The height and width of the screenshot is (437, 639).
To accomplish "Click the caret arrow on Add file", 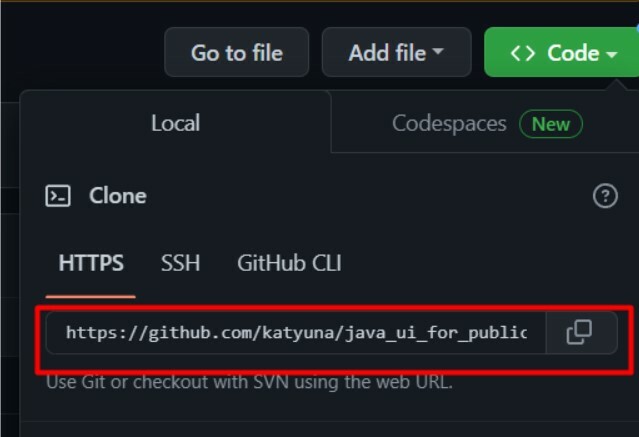I will click(438, 51).
